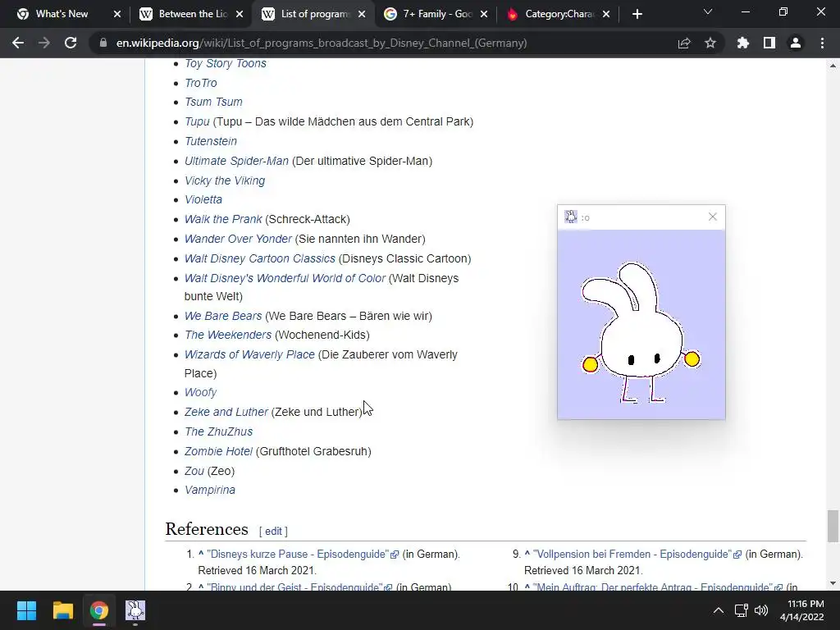Click page vertical scrollbar thumb
This screenshot has width=840, height=630.
pyautogui.click(x=833, y=526)
